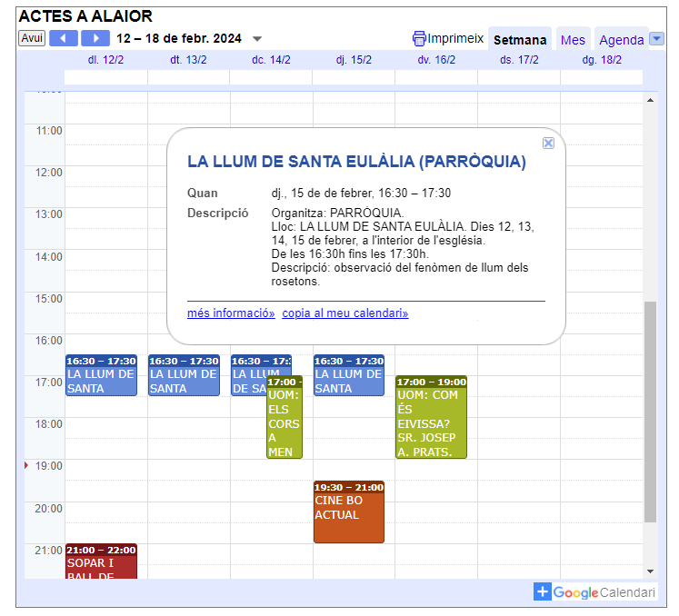The height and width of the screenshot is (616, 679).
Task: Jump to today with Avui button
Action: [32, 38]
